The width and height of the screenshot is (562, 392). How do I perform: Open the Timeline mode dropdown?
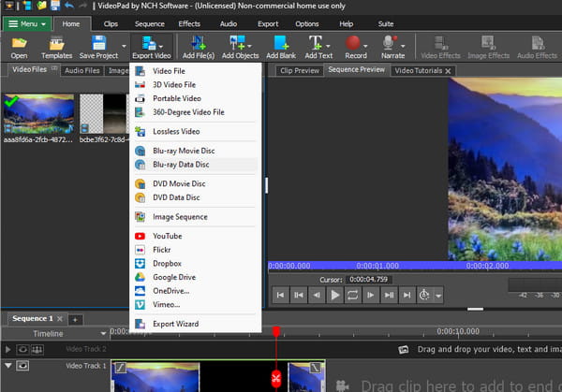(103, 334)
